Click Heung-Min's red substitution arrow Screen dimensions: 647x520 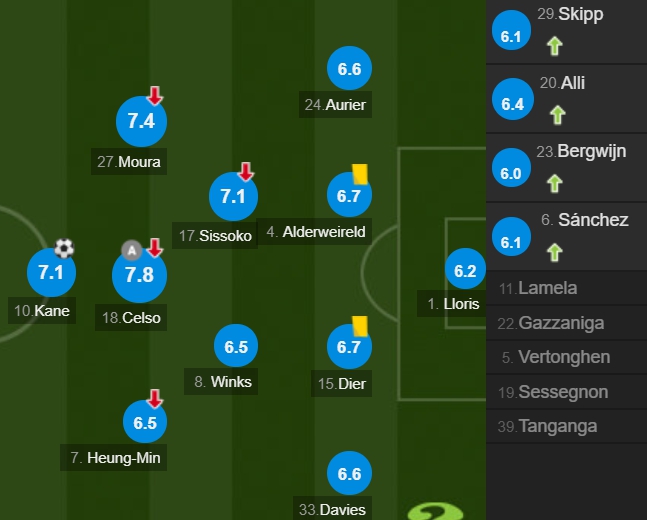click(x=155, y=399)
